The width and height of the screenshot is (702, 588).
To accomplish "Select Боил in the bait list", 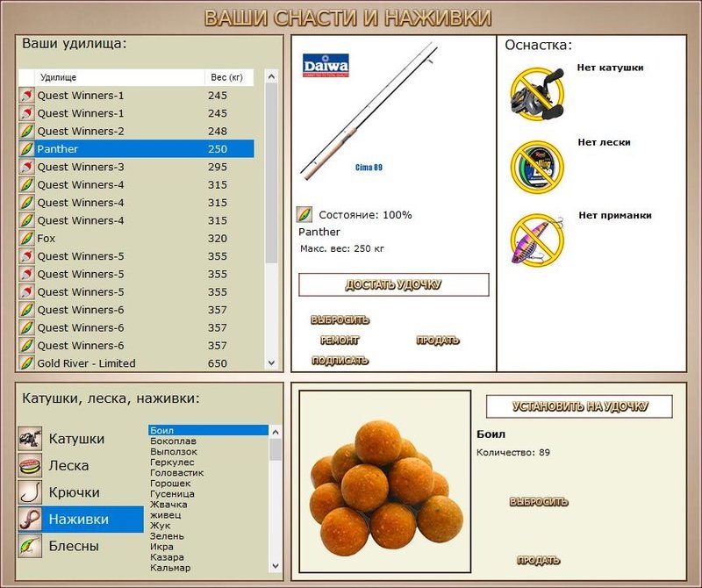I will (208, 430).
